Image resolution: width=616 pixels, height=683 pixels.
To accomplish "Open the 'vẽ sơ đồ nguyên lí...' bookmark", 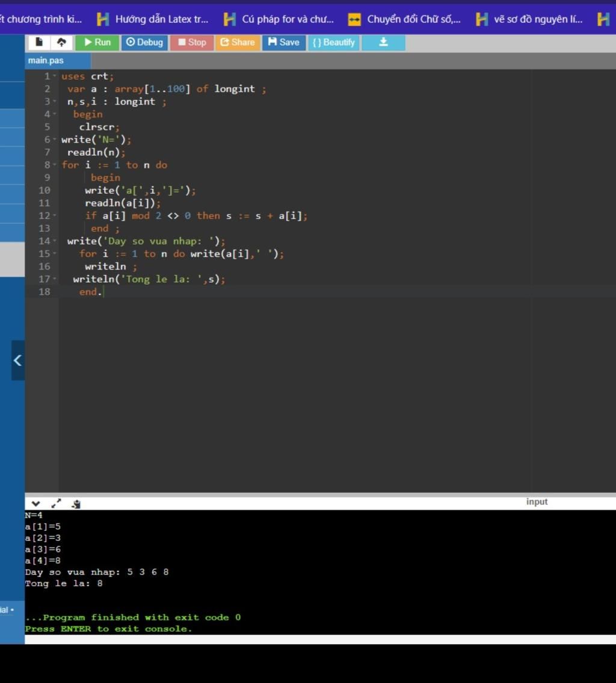I will pos(530,19).
